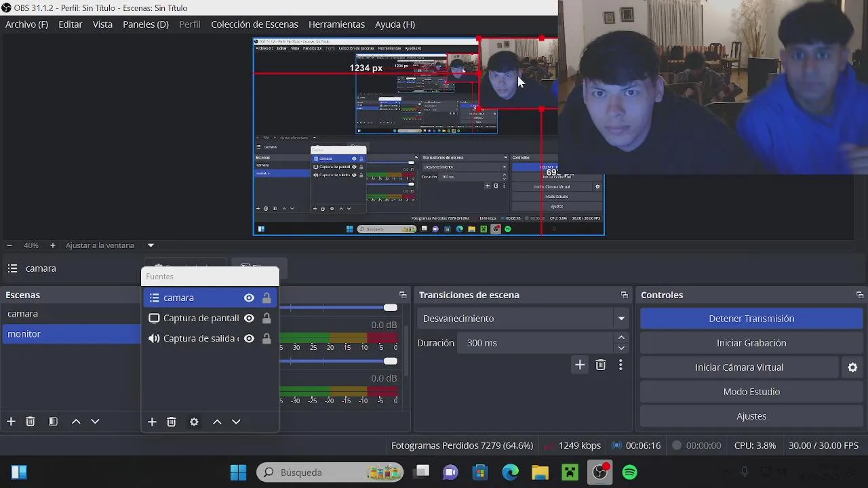
Task: Click the Fotogramas Perdidos status text
Action: click(x=462, y=445)
